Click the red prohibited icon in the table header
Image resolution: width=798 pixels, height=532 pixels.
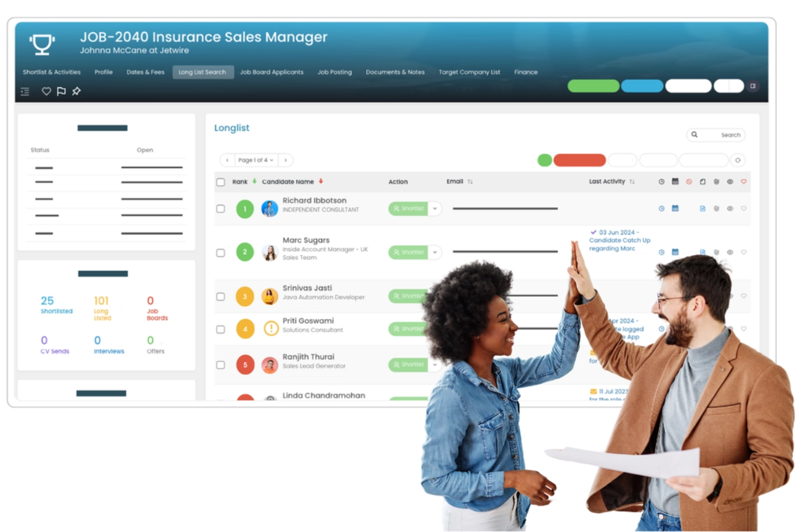point(689,181)
